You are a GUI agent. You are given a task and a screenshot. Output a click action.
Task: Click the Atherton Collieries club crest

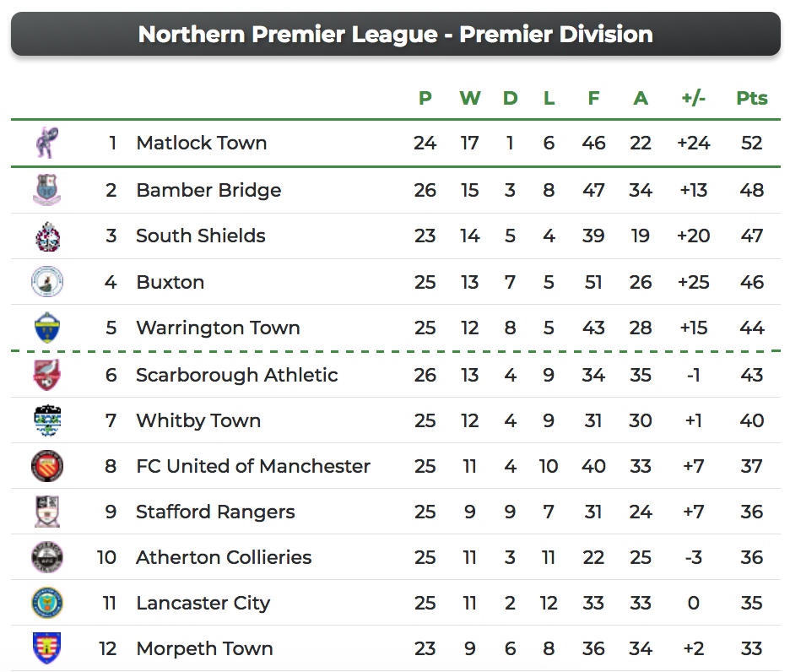tap(47, 557)
